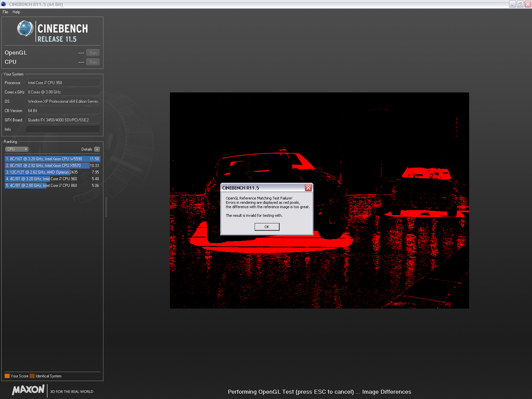Screen dimensions: 532x399
Task: Click the panel splitter grip handle
Action: [106, 207]
